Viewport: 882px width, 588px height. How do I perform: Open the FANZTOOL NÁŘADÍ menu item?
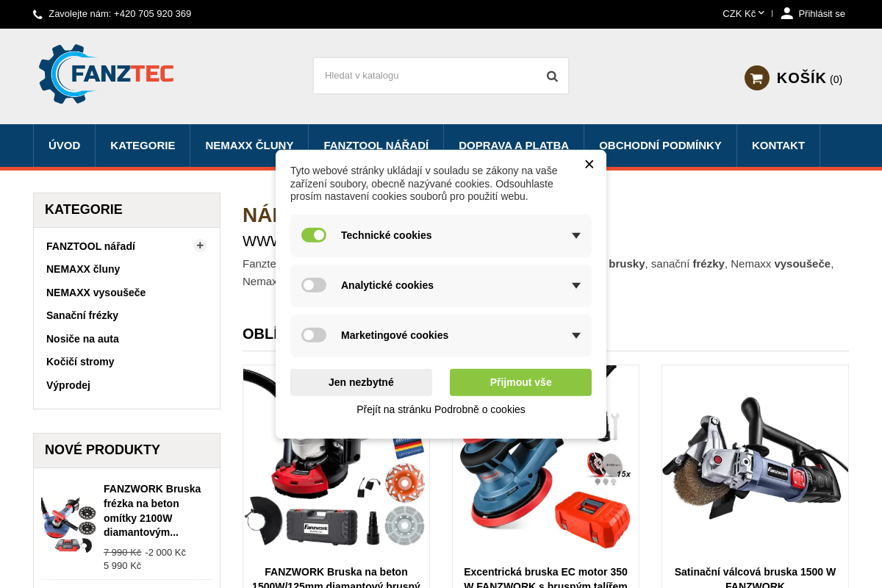tap(376, 146)
